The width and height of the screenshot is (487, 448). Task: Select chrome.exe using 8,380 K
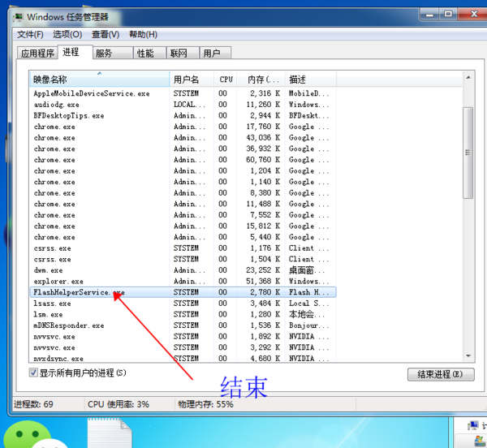click(183, 193)
